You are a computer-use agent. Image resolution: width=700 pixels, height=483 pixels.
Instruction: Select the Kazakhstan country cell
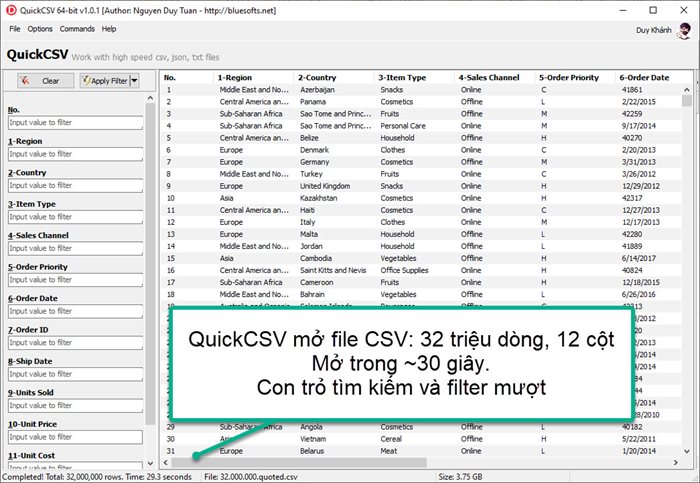tap(318, 198)
